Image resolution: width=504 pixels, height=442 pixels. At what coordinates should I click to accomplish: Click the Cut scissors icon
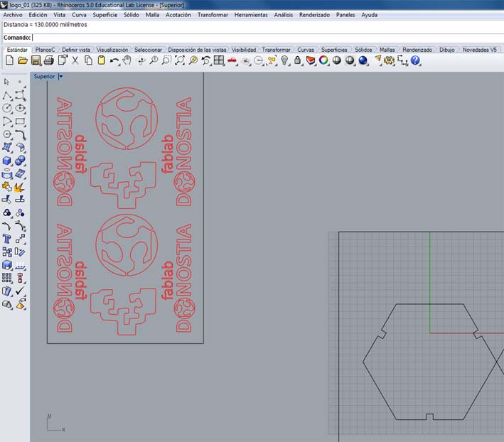(75, 60)
